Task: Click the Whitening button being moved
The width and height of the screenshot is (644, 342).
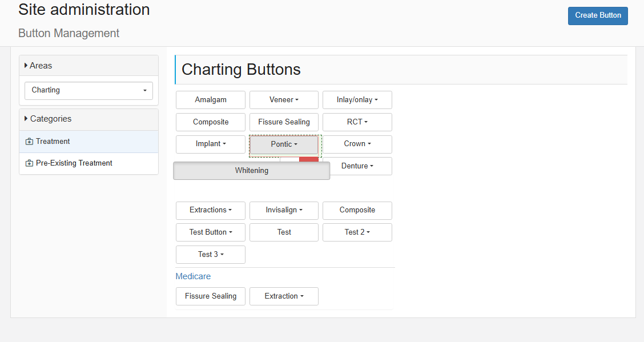Action: [251, 170]
